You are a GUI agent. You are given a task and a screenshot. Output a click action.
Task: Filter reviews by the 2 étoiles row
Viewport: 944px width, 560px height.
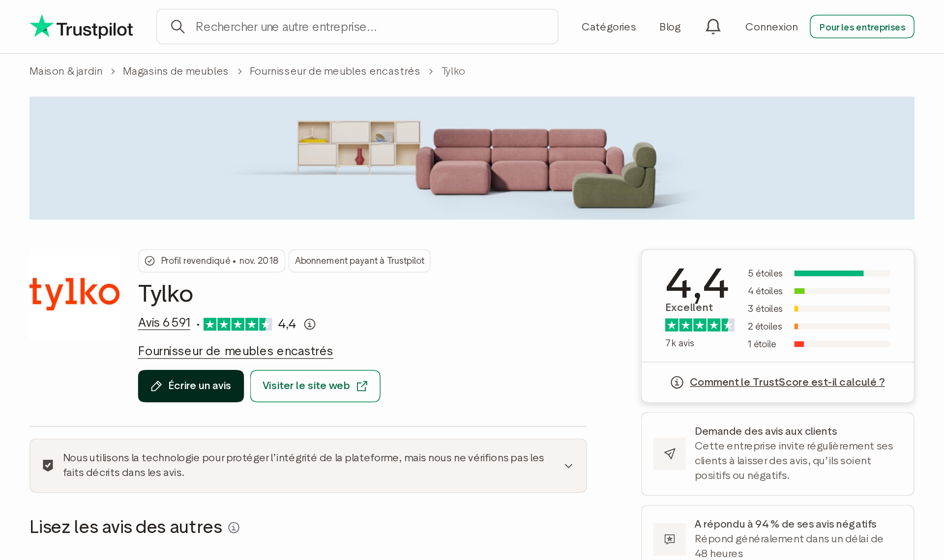(819, 327)
